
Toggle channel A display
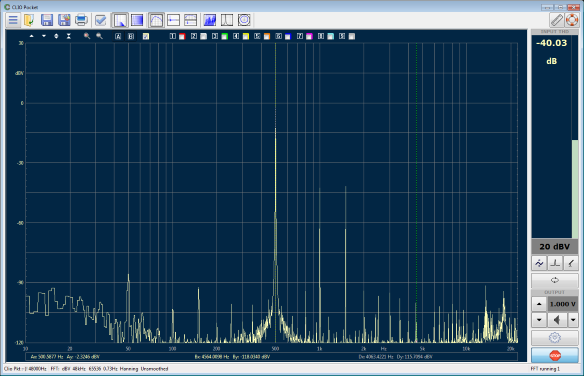[118, 36]
